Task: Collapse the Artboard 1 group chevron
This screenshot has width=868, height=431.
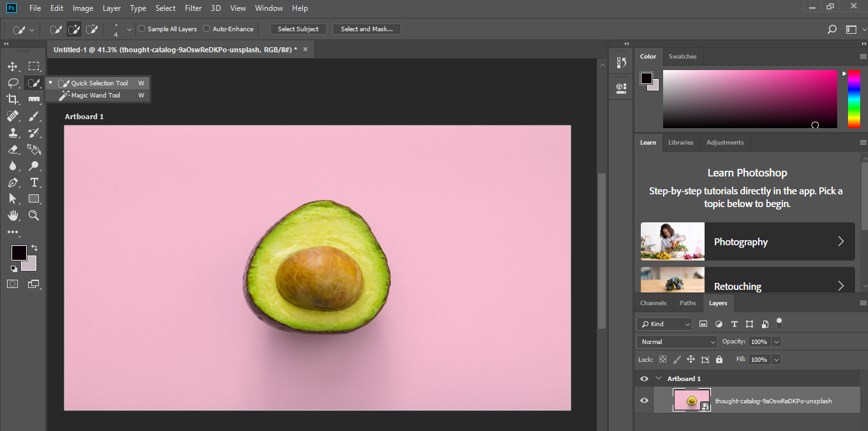Action: [658, 379]
